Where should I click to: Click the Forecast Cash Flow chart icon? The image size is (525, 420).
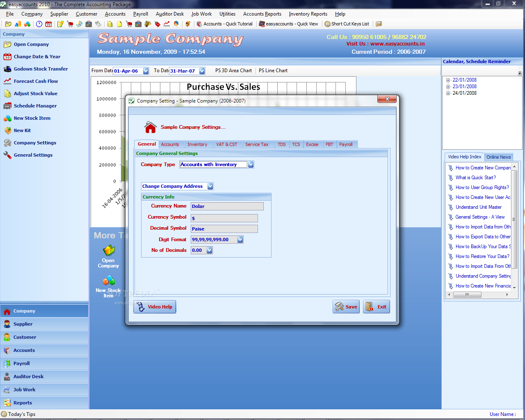click(7, 81)
